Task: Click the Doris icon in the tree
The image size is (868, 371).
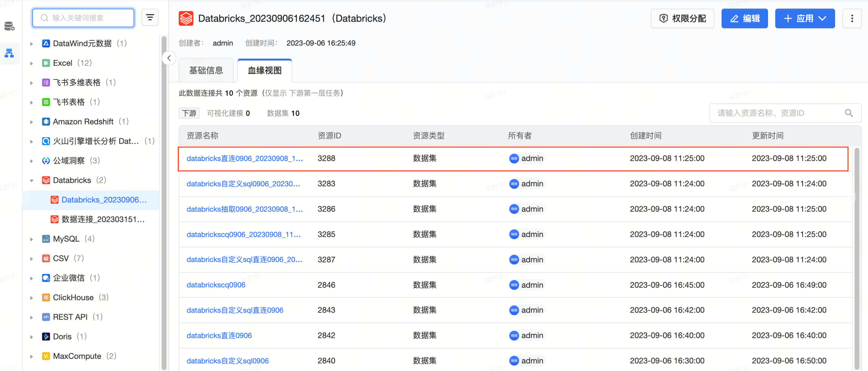Action: pyautogui.click(x=46, y=337)
